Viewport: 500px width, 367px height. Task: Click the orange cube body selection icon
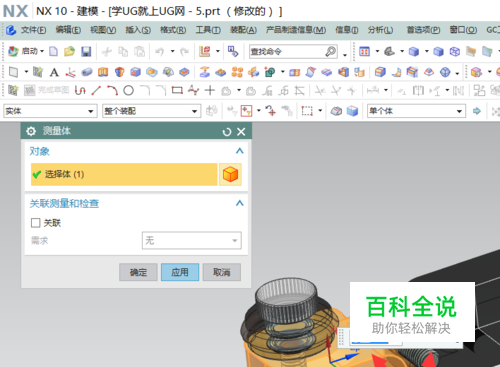pos(230,174)
